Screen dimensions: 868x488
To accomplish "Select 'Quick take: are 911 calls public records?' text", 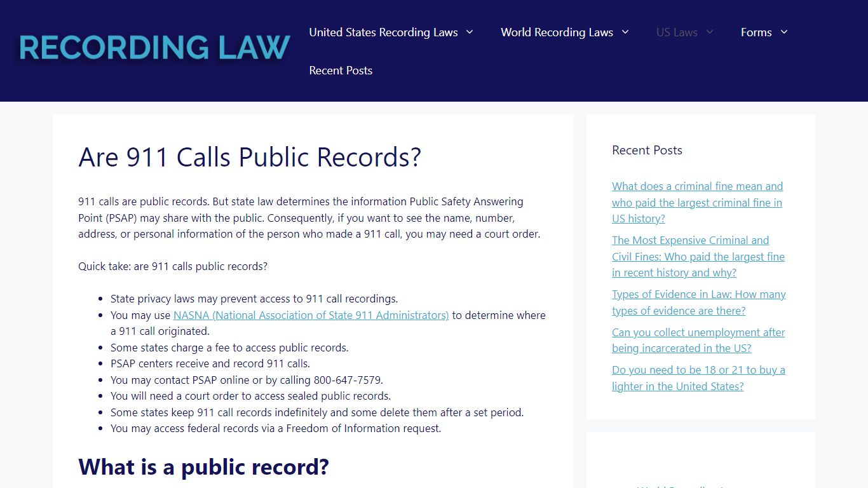I will coord(173,266).
